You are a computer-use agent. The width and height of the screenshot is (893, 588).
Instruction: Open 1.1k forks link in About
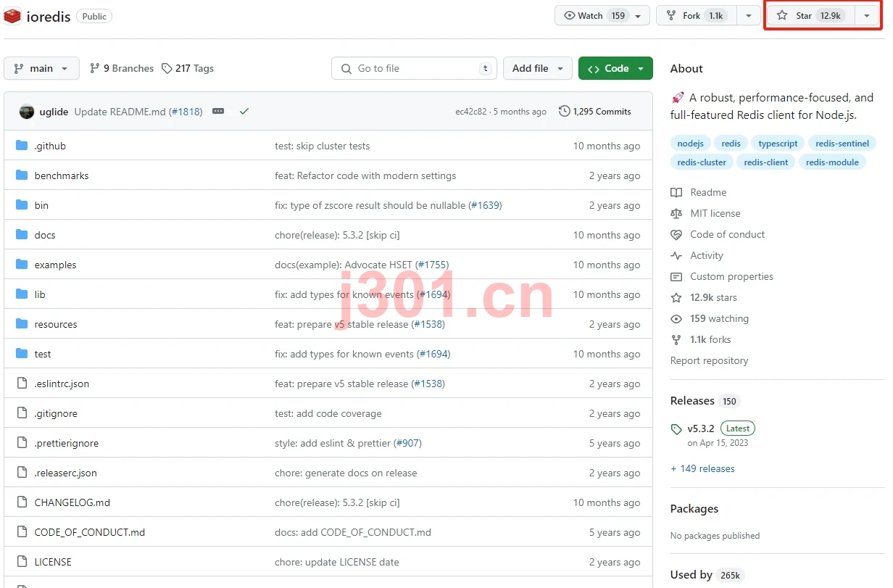(710, 339)
